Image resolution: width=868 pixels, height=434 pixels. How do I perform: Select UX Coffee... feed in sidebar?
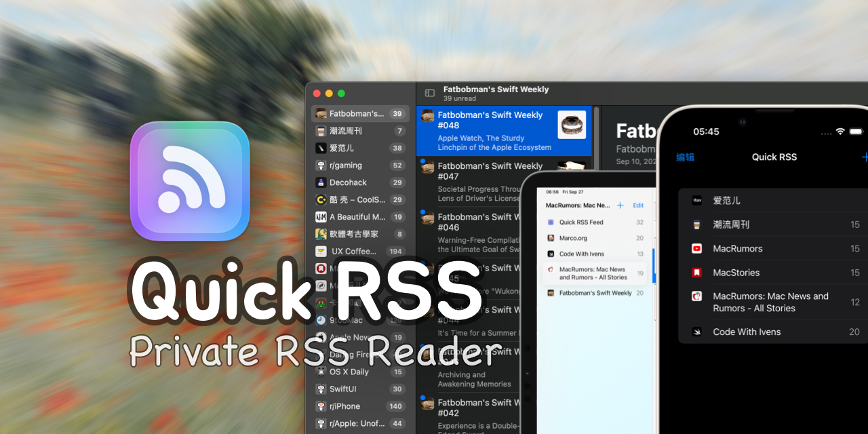[x=360, y=251]
